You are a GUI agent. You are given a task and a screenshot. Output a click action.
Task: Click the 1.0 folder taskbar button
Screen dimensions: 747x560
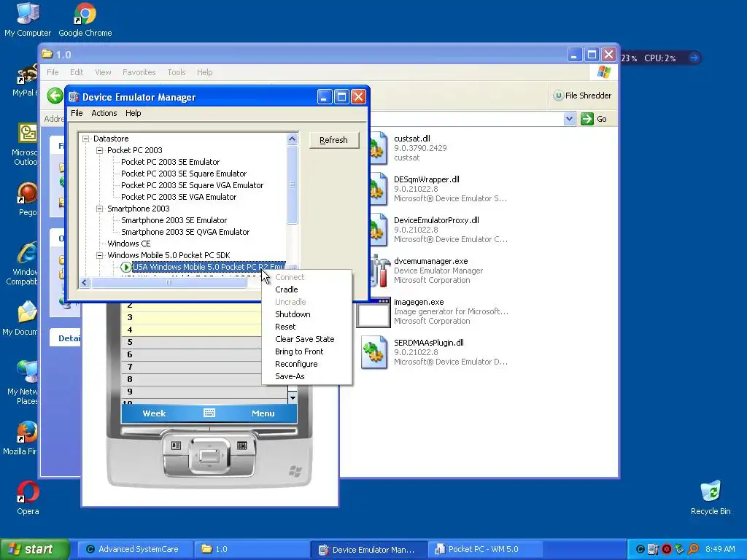point(251,549)
